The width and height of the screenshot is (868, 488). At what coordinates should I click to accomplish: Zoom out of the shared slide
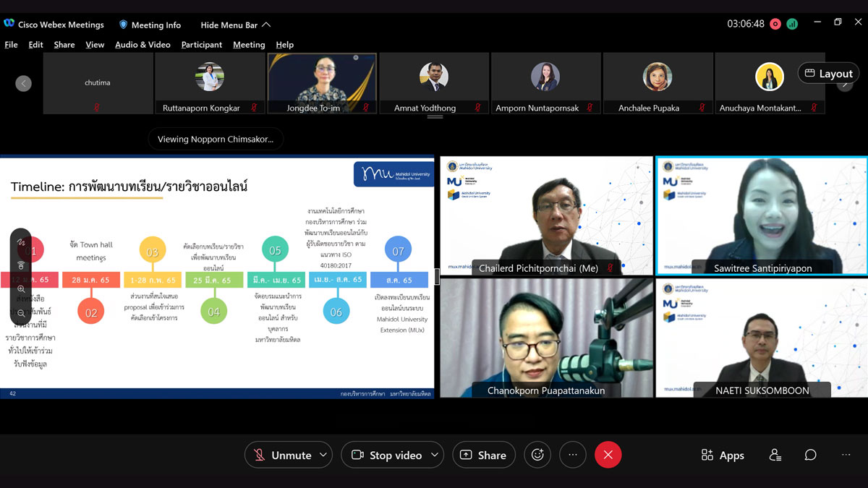coord(21,313)
